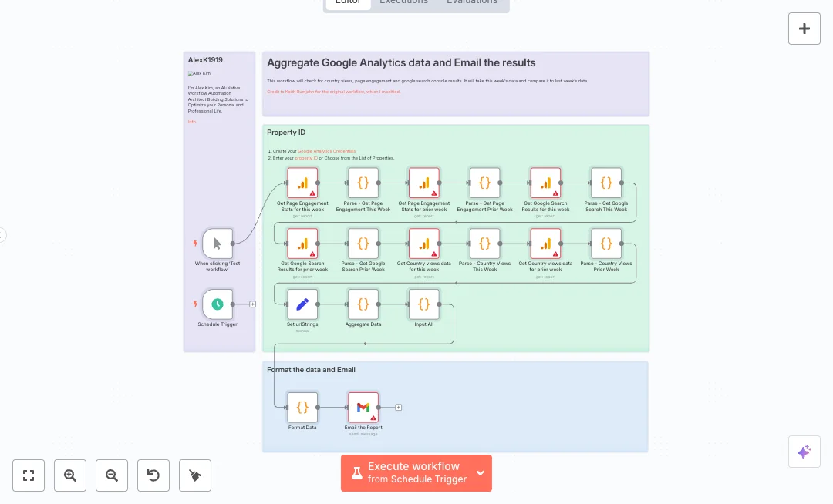This screenshot has height=504, width=833.
Task: Click the add node plus button
Action: (804, 29)
